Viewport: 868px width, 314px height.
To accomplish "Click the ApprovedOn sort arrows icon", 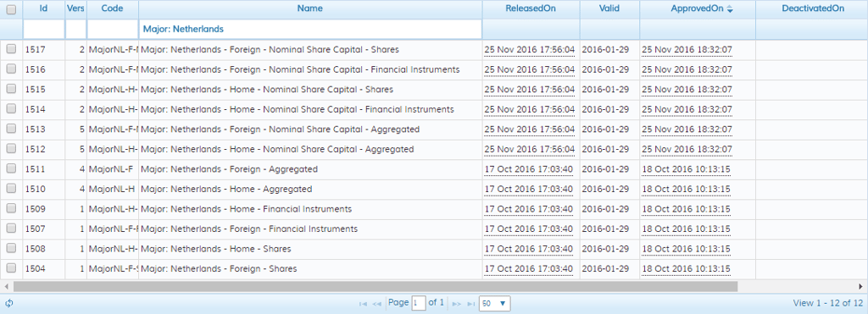I will pyautogui.click(x=730, y=8).
